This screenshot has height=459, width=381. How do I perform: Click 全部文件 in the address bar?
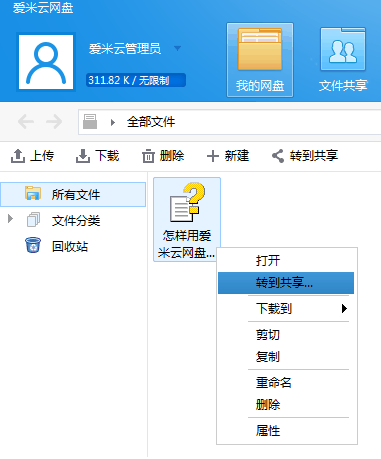151,122
